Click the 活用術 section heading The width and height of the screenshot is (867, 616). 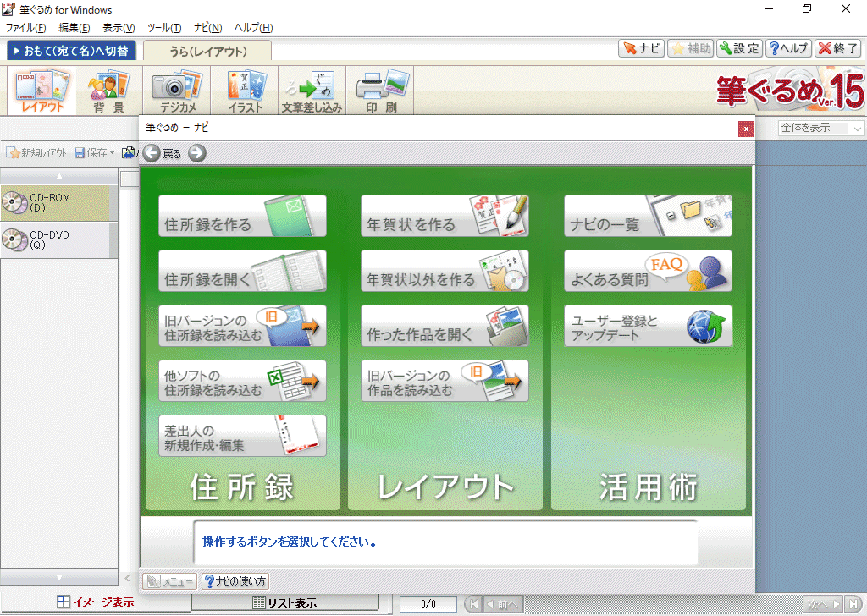coord(648,487)
